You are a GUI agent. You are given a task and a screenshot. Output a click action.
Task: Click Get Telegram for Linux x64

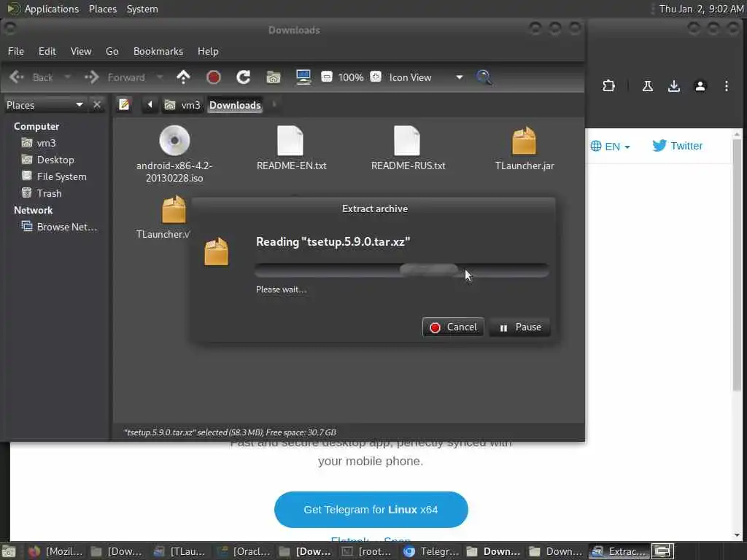click(x=371, y=510)
